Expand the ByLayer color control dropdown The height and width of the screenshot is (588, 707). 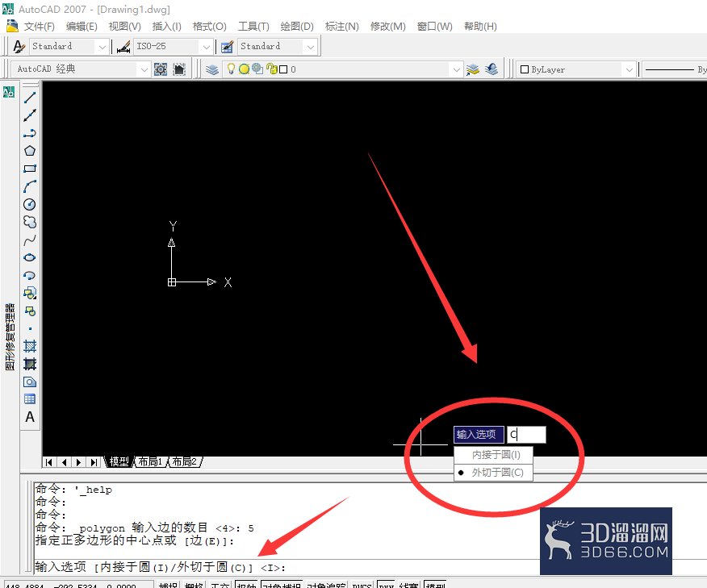[x=629, y=69]
